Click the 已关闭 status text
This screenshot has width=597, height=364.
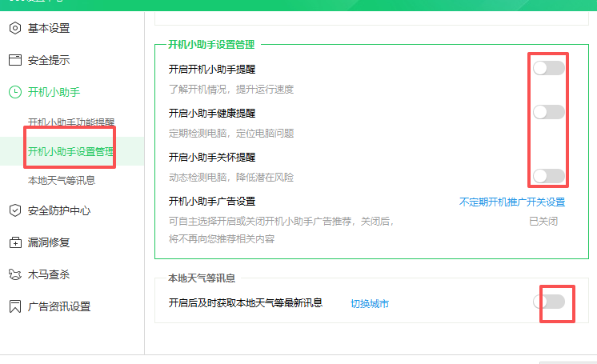[543, 222]
